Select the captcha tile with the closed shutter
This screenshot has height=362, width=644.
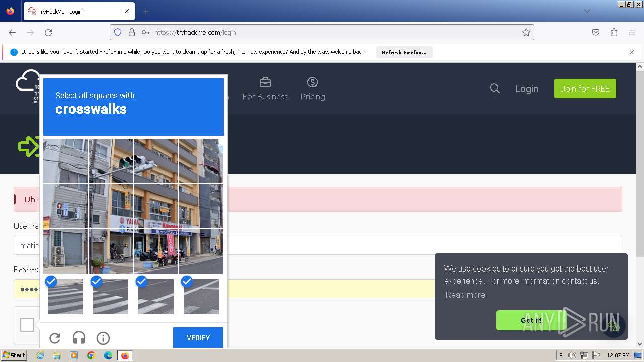tap(65, 251)
